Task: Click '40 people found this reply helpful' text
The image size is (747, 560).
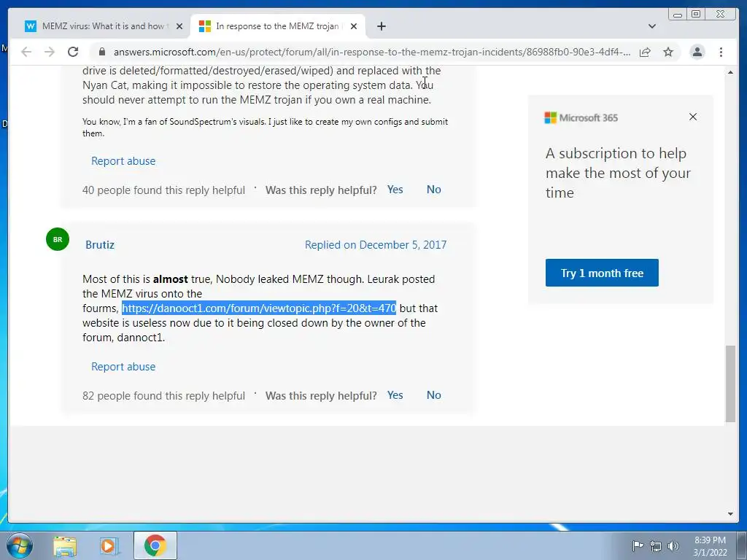Action: coord(163,190)
